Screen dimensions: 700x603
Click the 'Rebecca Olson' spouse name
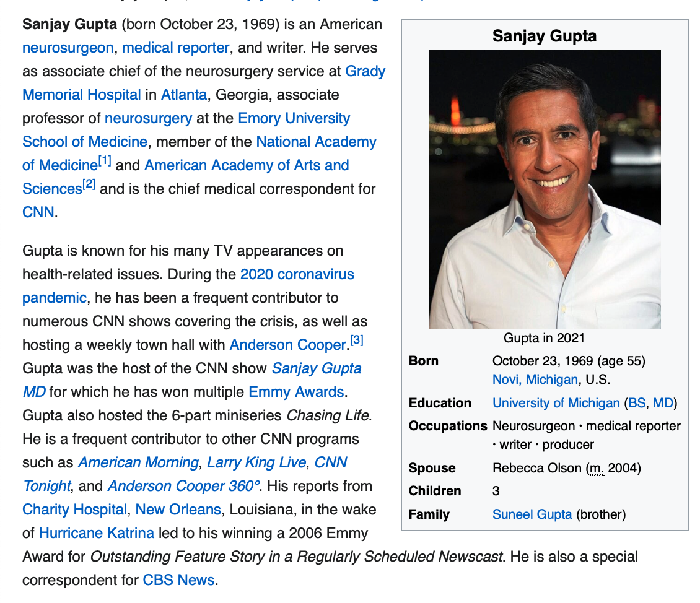pos(537,468)
